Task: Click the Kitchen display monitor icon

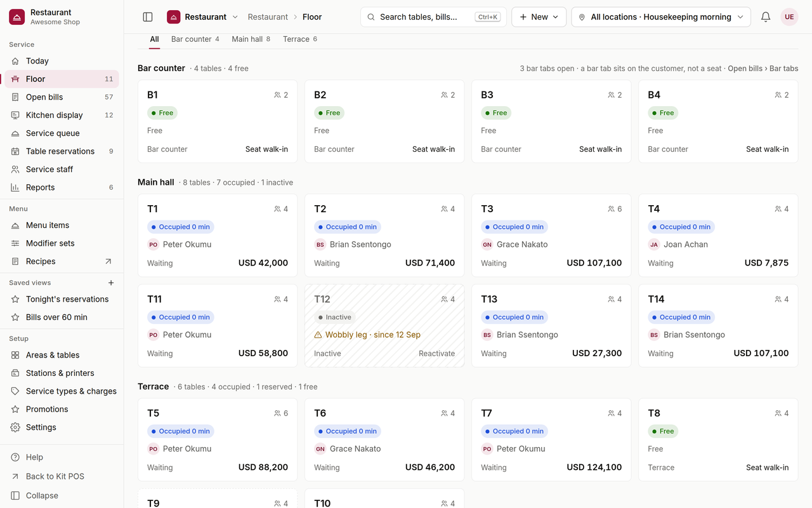Action: (15, 115)
